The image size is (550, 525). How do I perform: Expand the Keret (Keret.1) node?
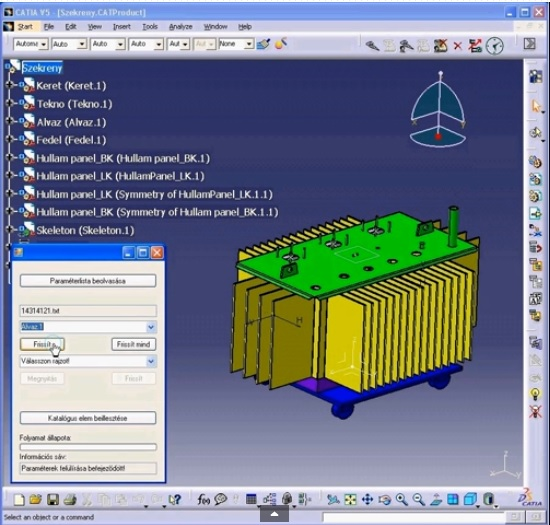(x=9, y=85)
